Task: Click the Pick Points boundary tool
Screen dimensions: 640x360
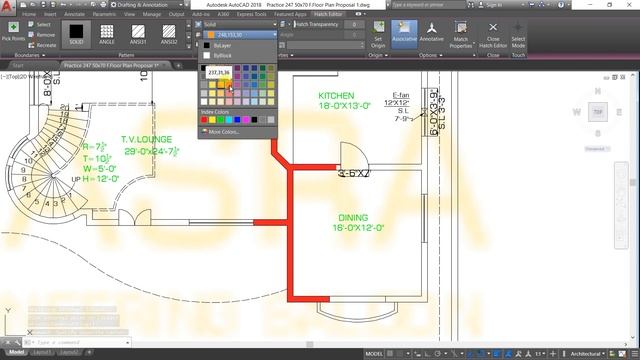Action: click(13, 32)
